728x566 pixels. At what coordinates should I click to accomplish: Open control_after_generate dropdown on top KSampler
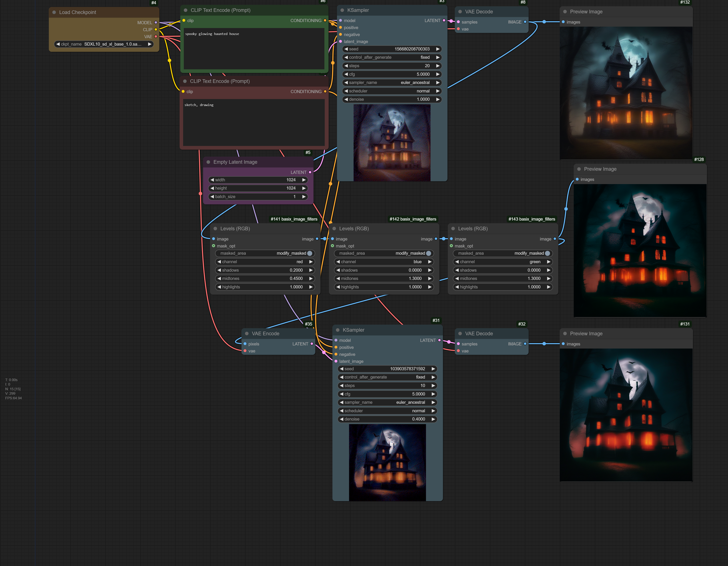tap(392, 57)
